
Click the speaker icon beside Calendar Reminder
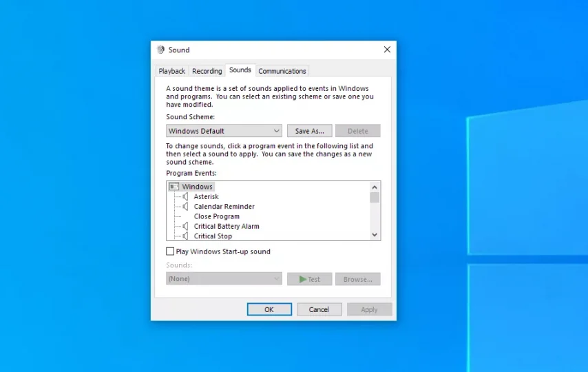tap(185, 207)
